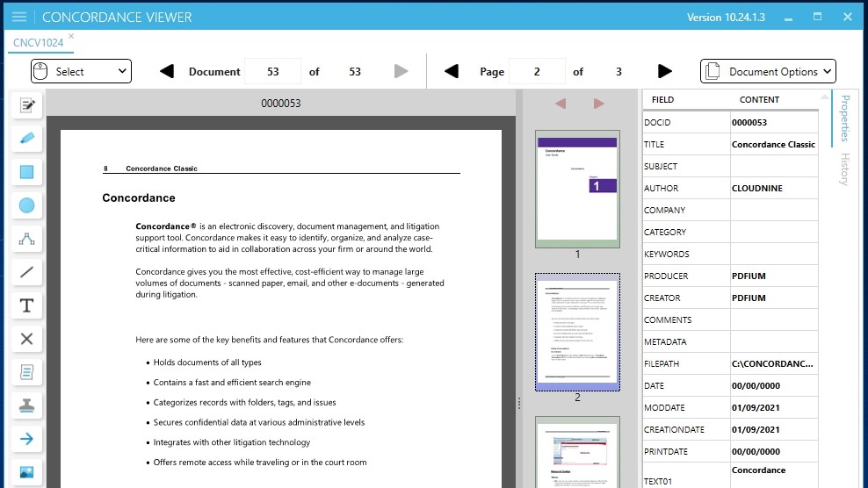Viewport: 868px width, 488px height.
Task: Select the image insert tool
Action: click(x=26, y=472)
